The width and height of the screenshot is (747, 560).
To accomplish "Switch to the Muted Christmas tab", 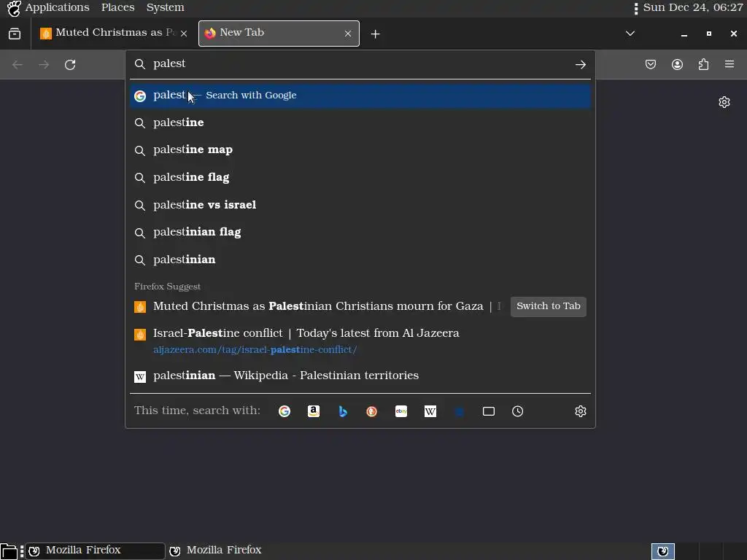I will tap(115, 34).
